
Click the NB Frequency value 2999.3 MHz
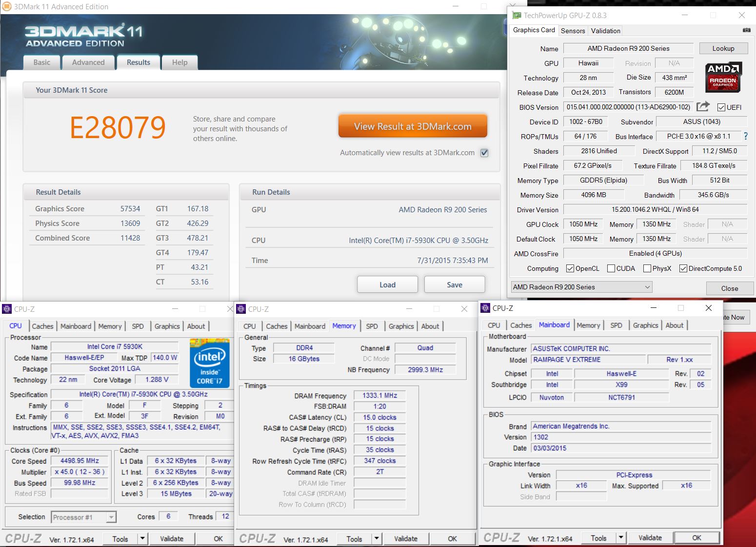point(425,370)
